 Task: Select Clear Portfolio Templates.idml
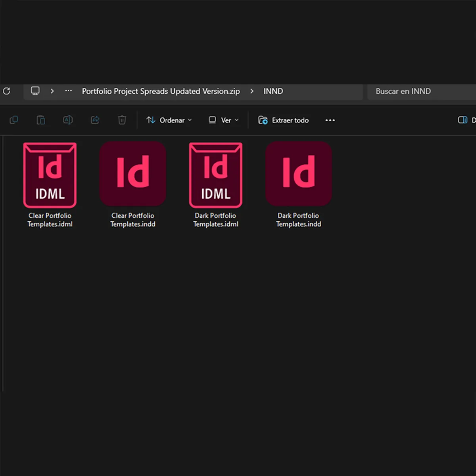pos(50,176)
